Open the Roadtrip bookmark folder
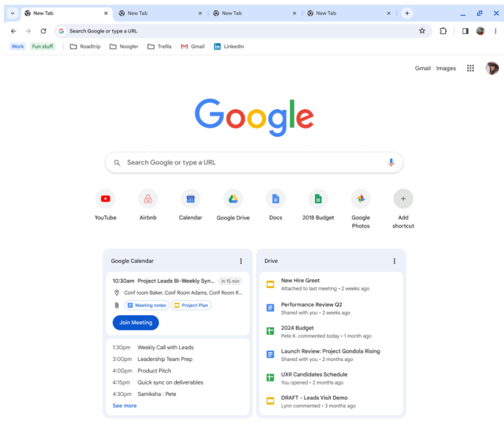 tap(85, 46)
